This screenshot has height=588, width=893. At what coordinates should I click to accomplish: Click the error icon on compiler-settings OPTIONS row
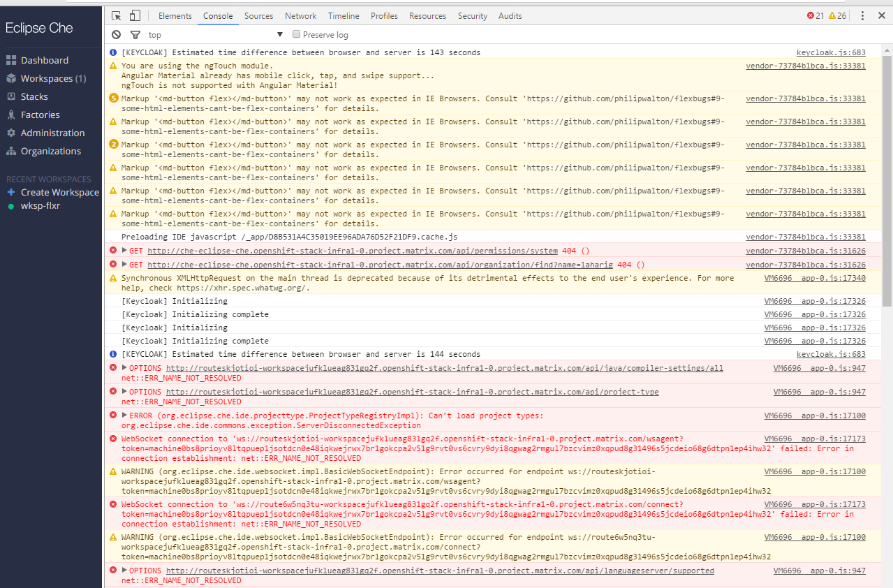[113, 368]
